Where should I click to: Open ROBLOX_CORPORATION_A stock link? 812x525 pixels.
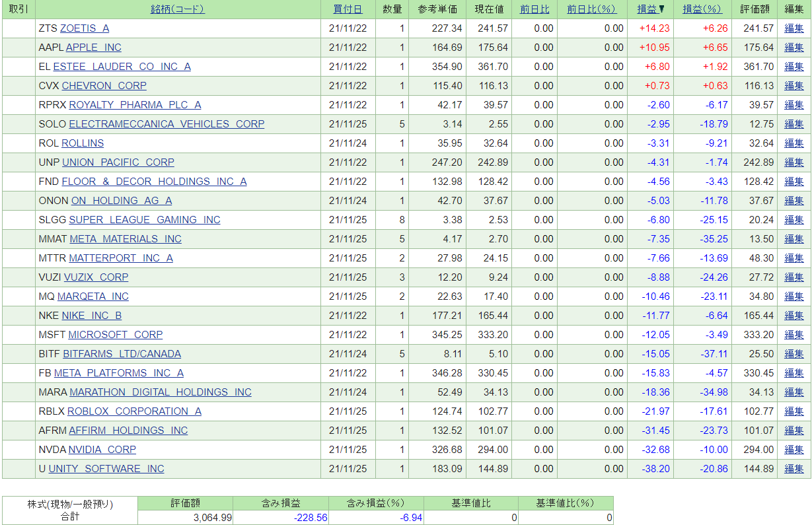point(135,411)
